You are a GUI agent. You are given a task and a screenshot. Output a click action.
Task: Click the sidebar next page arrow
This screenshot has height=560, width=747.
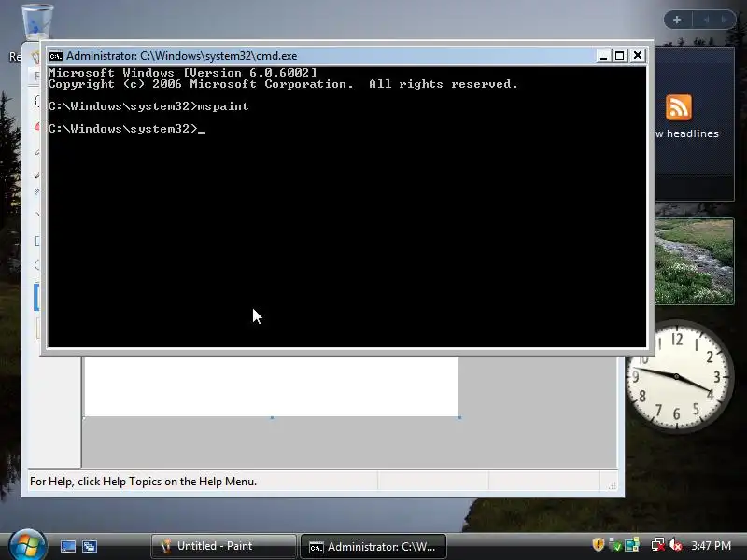pyautogui.click(x=725, y=20)
